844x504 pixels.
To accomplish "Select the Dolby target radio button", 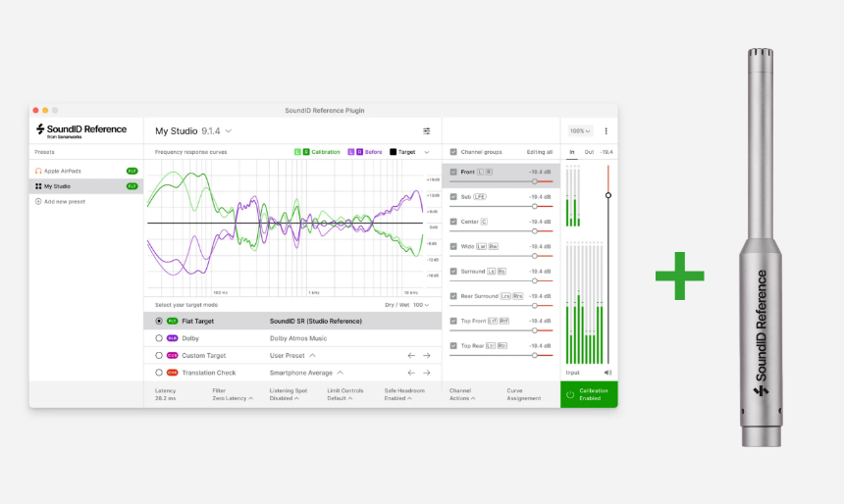I will click(159, 338).
